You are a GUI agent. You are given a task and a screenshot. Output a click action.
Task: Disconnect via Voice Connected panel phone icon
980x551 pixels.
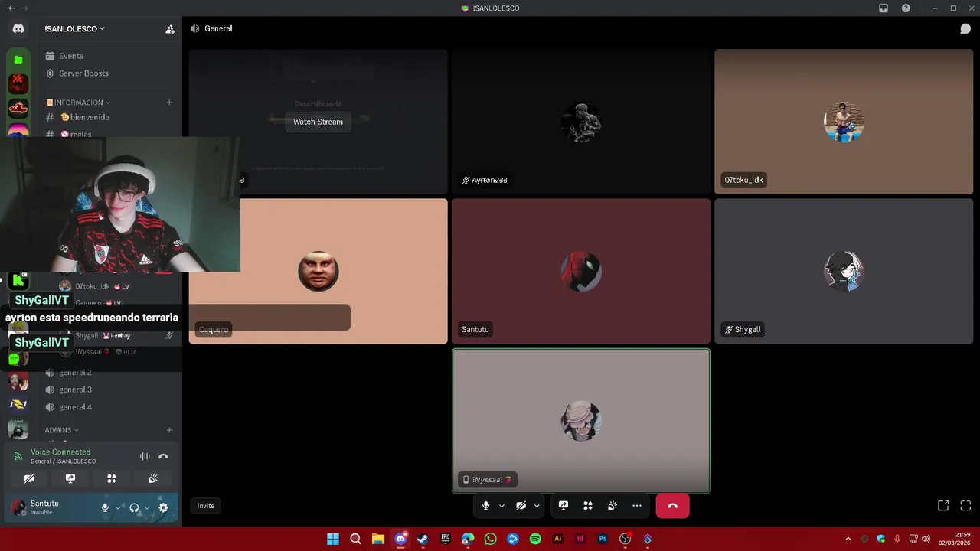click(x=163, y=456)
